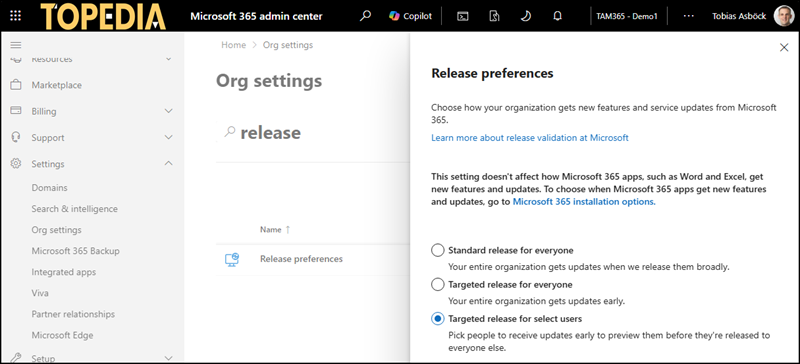
Task: Click the Org settings breadcrumb
Action: tap(288, 45)
